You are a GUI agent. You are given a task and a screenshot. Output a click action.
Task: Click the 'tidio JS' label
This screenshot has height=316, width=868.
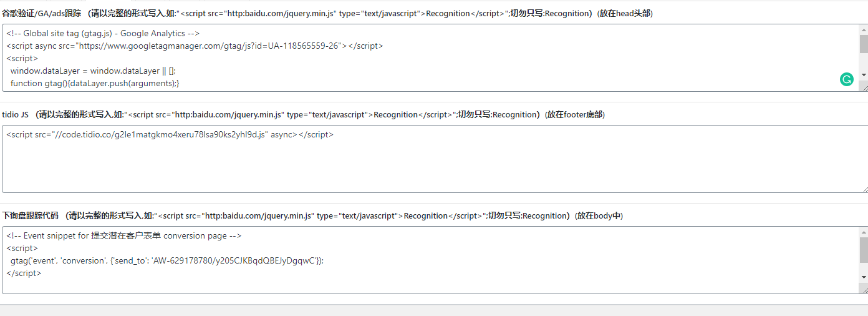[15, 114]
